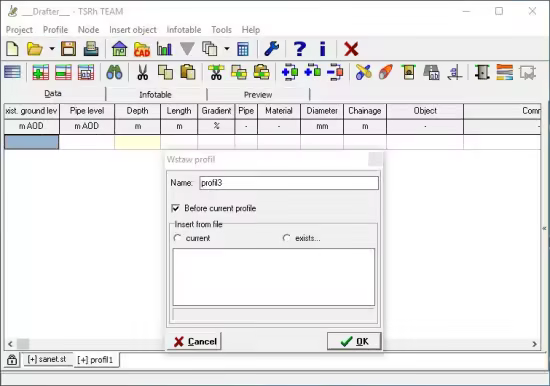550x386 pixels.
Task: Click the Diameter column header
Action: click(x=322, y=111)
